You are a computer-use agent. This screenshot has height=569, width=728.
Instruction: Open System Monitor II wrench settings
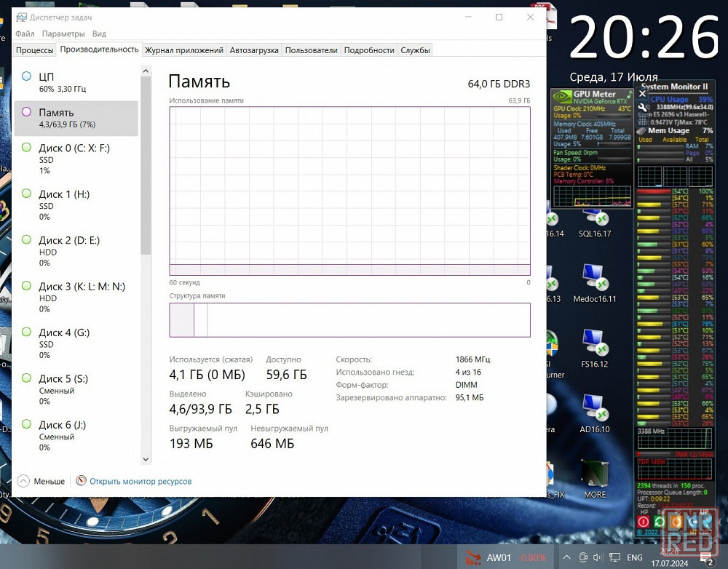point(643,108)
